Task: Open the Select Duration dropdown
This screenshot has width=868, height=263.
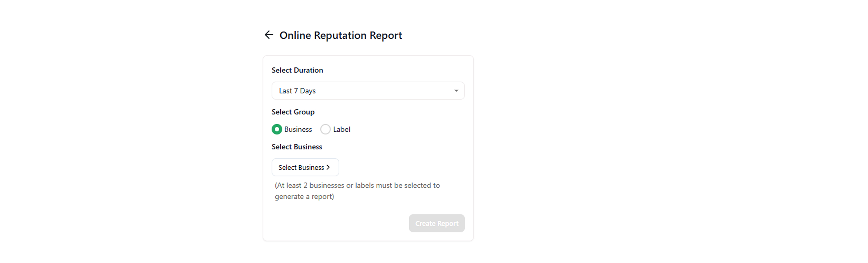Action: tap(368, 91)
